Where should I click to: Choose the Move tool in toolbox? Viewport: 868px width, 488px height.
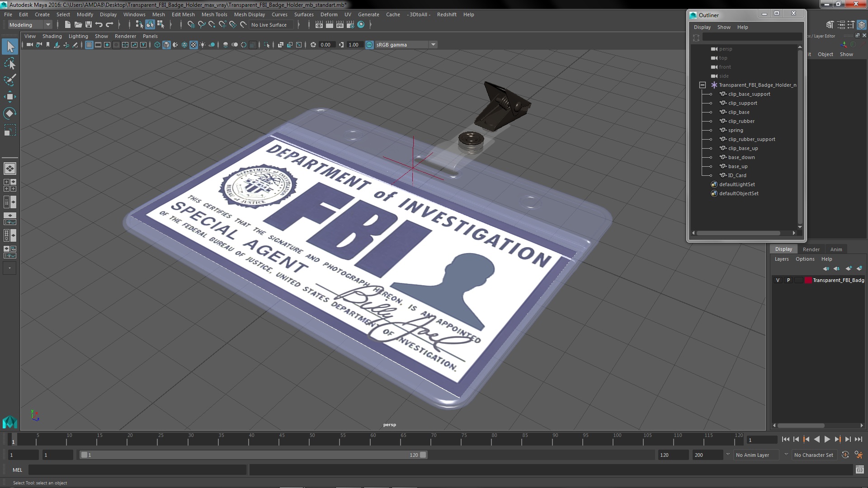[10, 97]
